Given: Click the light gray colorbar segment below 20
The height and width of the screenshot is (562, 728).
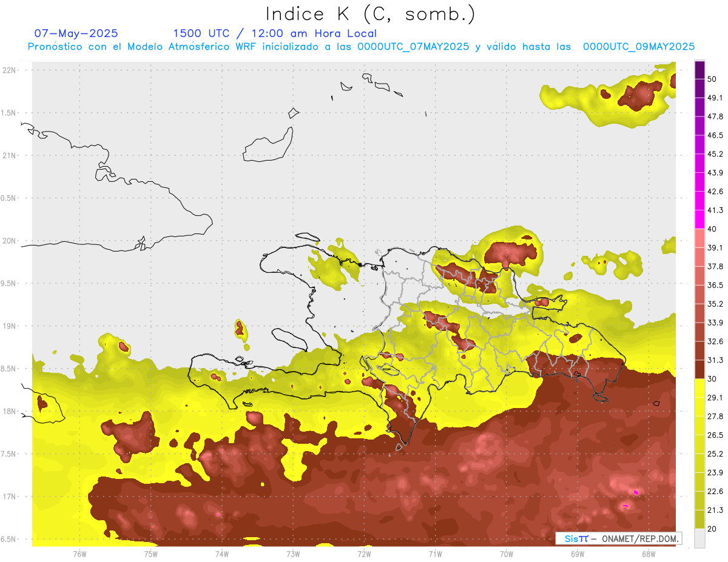Looking at the screenshot, I should (699, 538).
